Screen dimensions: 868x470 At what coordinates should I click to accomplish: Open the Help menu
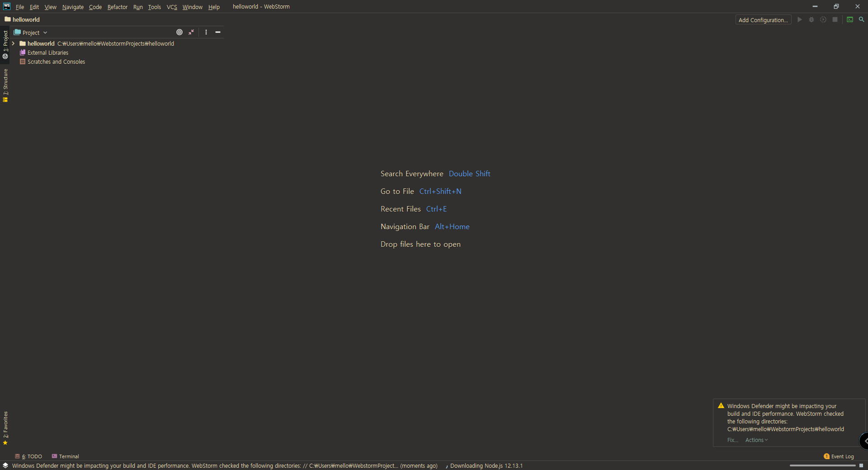coord(214,7)
